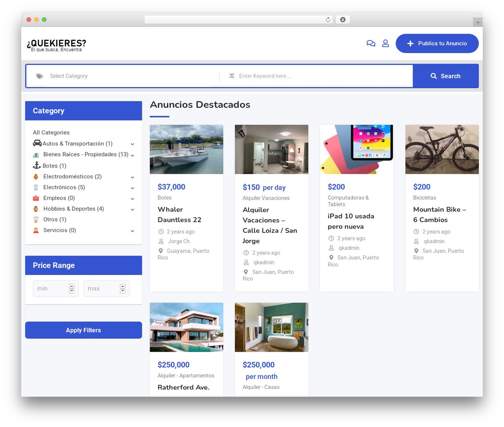Click the tag icon in Select Category
The width and height of the screenshot is (504, 427).
coord(40,76)
